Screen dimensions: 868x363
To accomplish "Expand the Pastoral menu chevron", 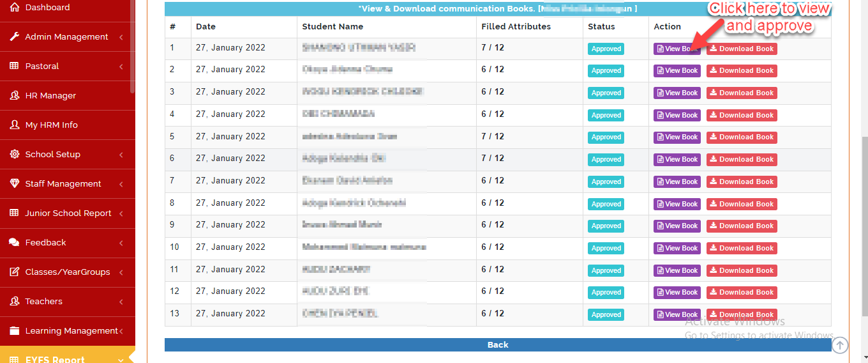I will coord(121,66).
